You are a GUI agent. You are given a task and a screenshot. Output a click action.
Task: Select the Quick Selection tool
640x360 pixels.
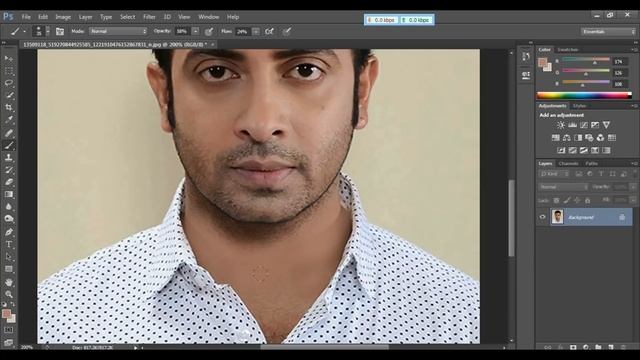pyautogui.click(x=9, y=96)
